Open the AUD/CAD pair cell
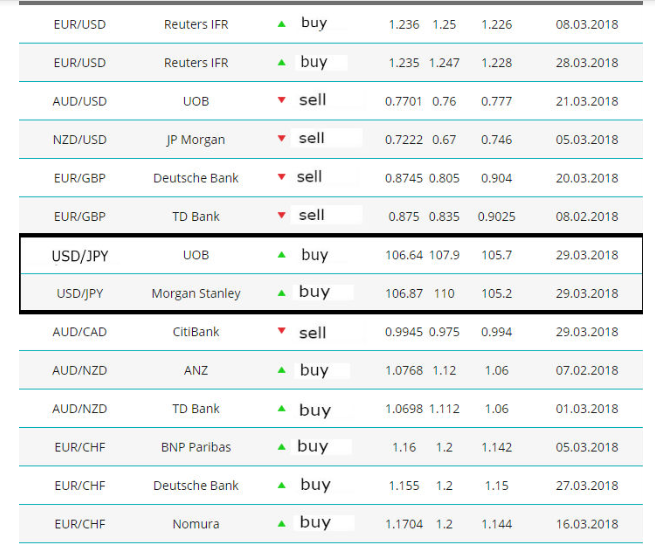655x550 pixels. (79, 332)
